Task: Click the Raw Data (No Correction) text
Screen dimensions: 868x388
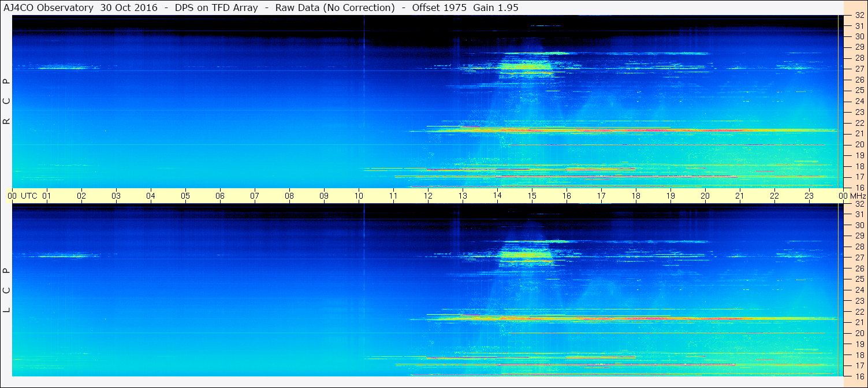Action: pos(335,8)
